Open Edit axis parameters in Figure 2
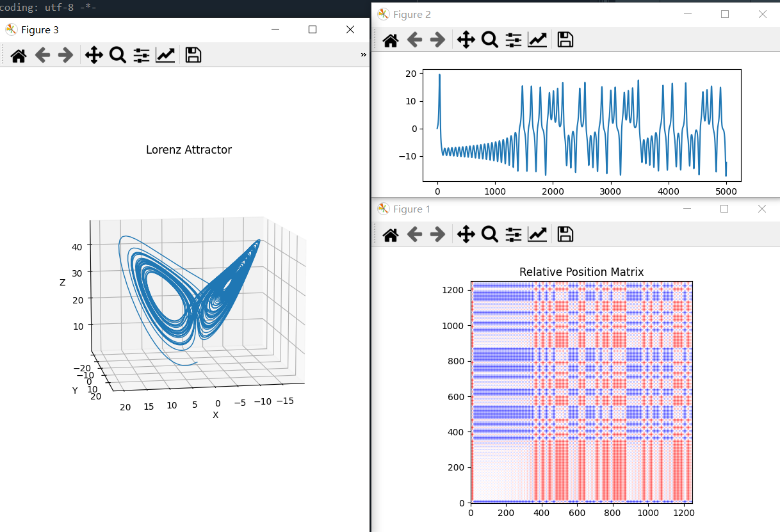 pyautogui.click(x=537, y=40)
